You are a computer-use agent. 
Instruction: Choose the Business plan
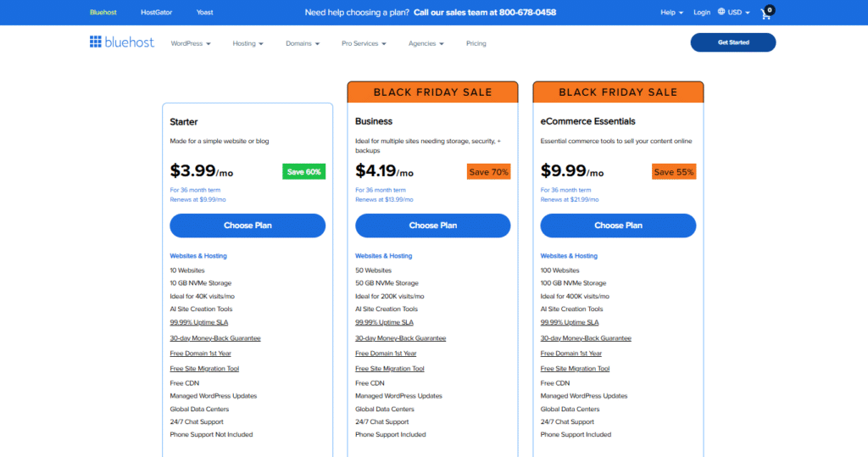433,226
